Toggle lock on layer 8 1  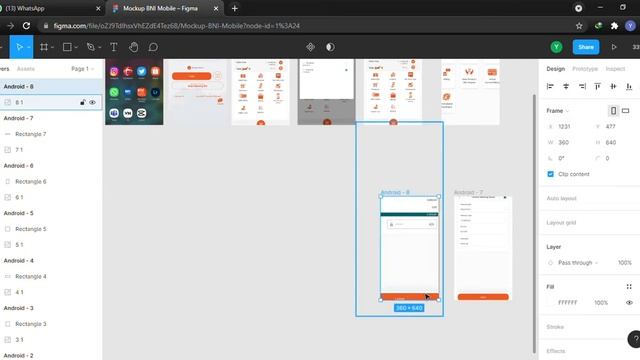(82, 102)
